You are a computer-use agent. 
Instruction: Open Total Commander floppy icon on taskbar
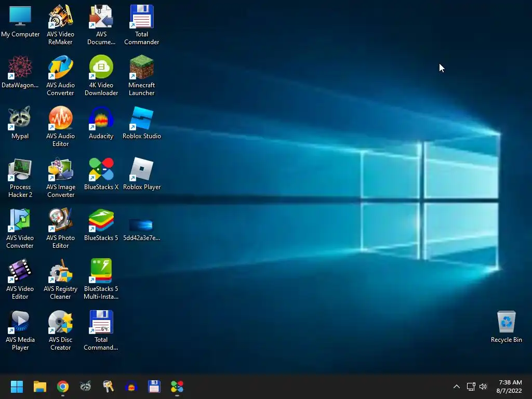click(x=154, y=387)
